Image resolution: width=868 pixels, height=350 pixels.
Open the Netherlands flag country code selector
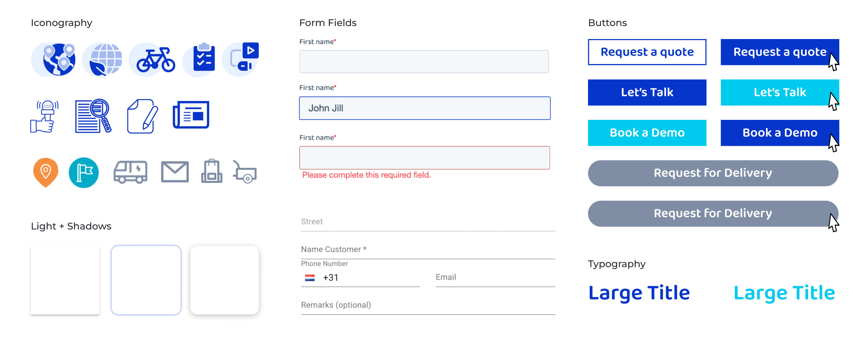pos(310,278)
